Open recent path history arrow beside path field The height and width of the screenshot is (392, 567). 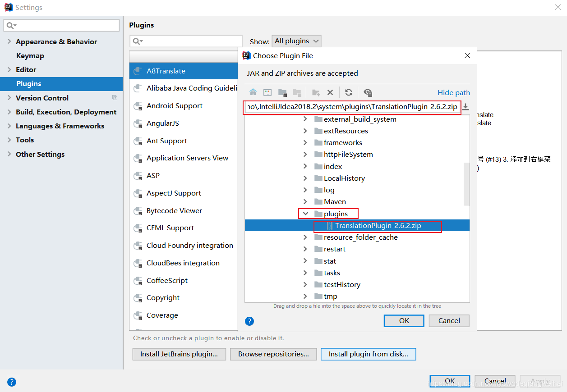[466, 107]
